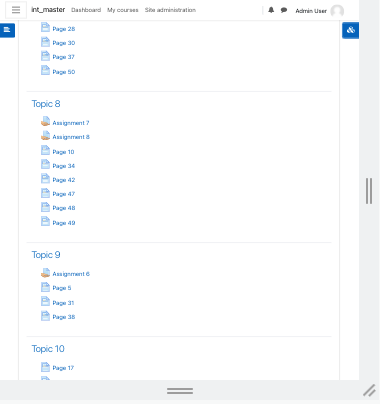Go to int_master site home
380x404 pixels.
click(x=48, y=10)
